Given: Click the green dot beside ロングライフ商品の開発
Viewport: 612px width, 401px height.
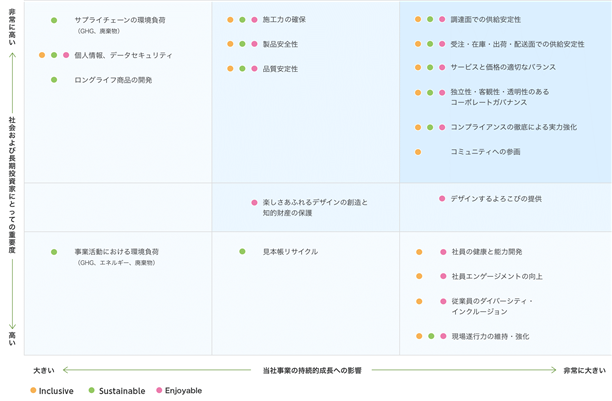Looking at the screenshot, I should tap(54, 80).
